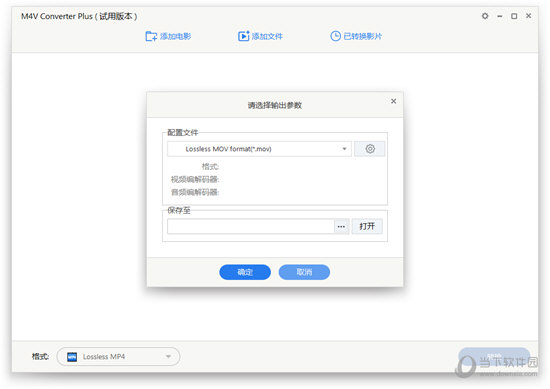This screenshot has height=389, width=550.
Task: Click the 添加文件 (Add Files) toolbar button
Action: click(x=260, y=36)
